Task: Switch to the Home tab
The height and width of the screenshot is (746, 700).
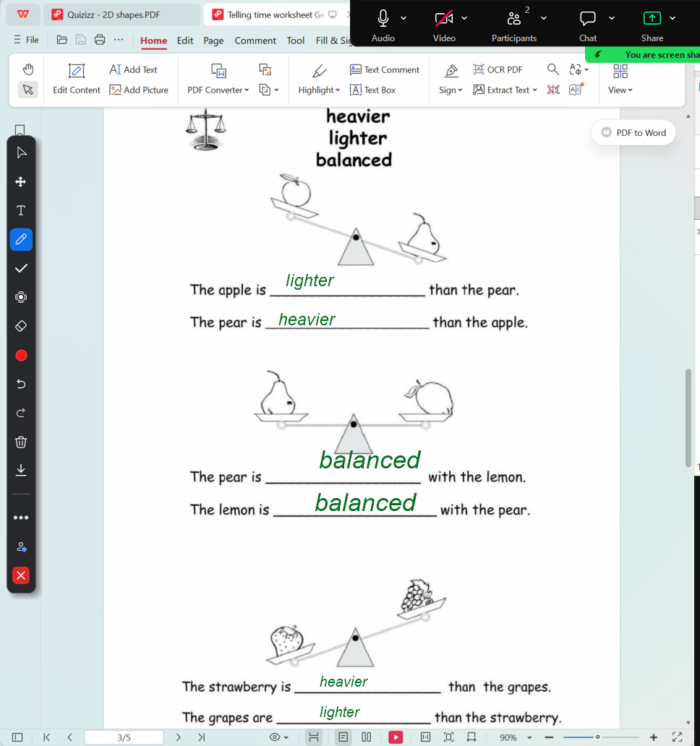Action: click(153, 40)
